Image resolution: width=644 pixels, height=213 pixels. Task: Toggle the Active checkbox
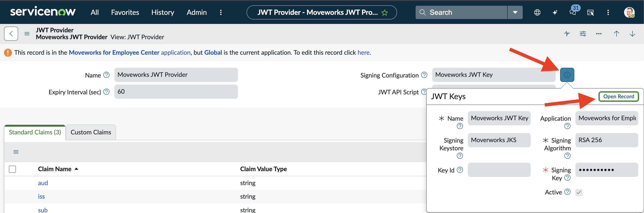(579, 192)
